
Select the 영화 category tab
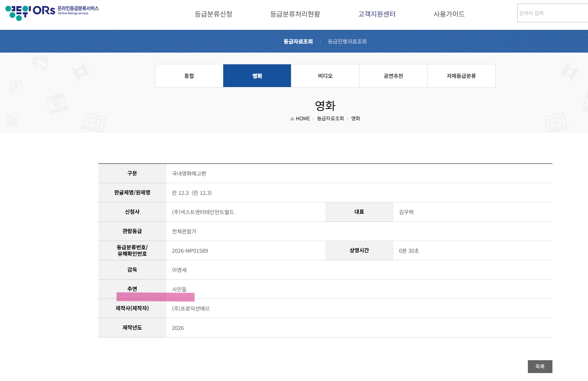(257, 76)
